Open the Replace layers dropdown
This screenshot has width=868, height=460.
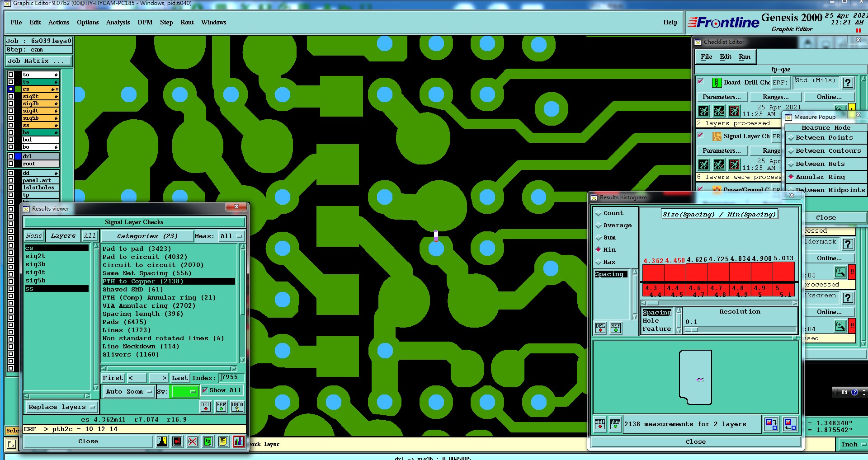(61, 407)
